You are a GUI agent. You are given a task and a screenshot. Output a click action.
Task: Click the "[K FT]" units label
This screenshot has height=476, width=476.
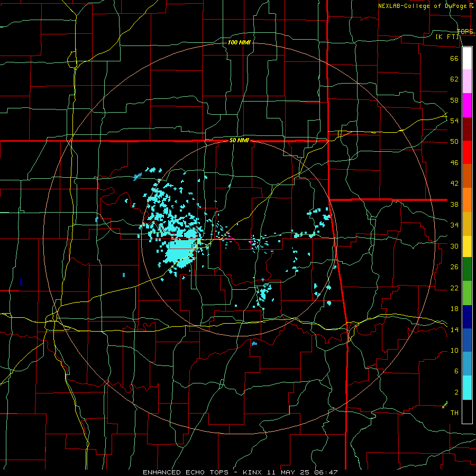447,36
